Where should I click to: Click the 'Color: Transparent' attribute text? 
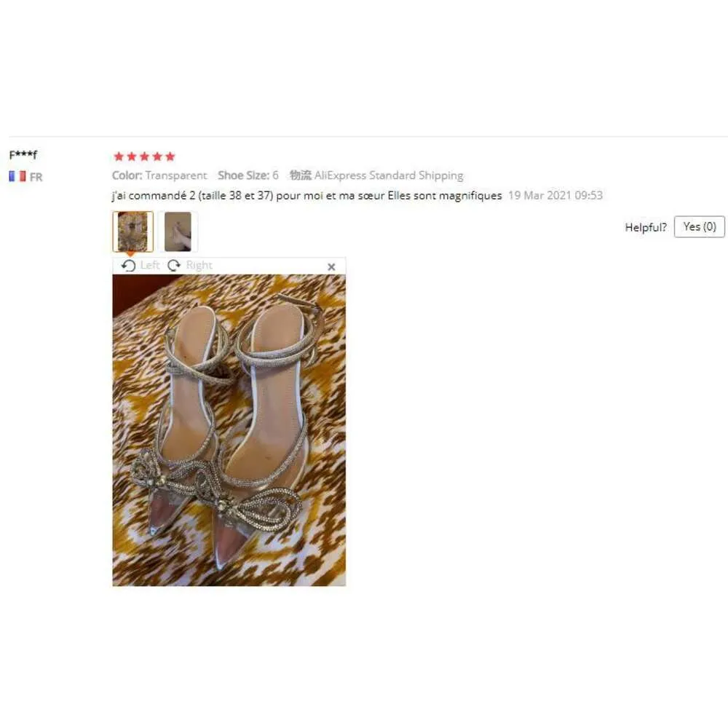[x=159, y=175]
